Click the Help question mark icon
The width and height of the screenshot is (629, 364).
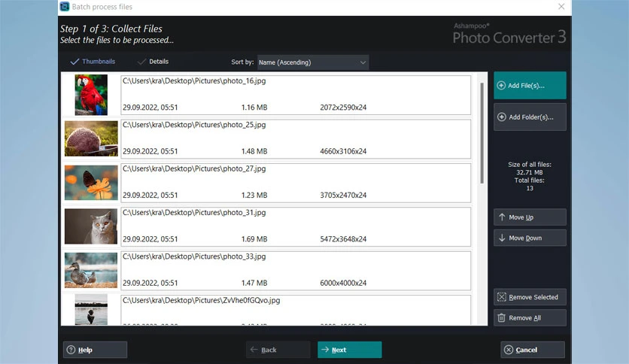[x=71, y=350]
